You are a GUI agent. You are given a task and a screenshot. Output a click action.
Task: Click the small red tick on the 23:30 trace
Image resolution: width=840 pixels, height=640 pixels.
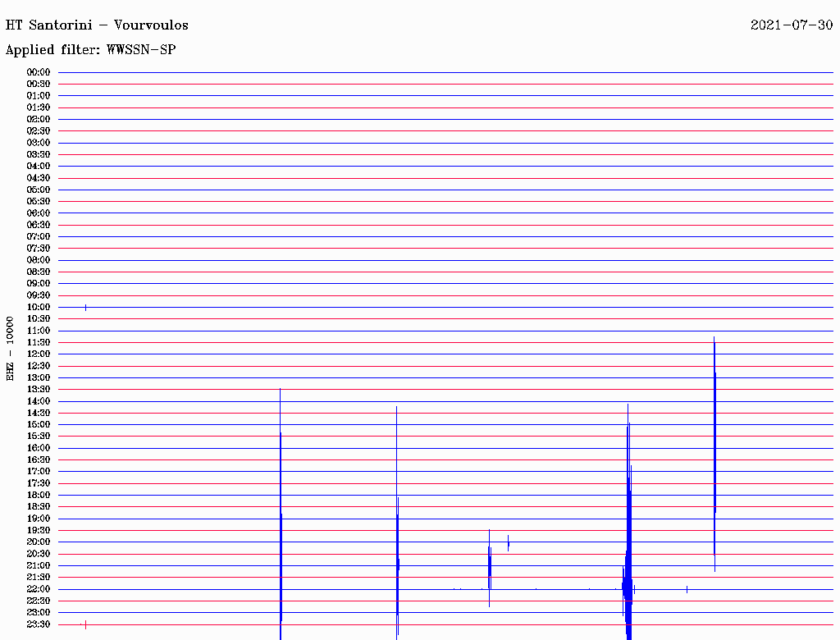tap(85, 624)
